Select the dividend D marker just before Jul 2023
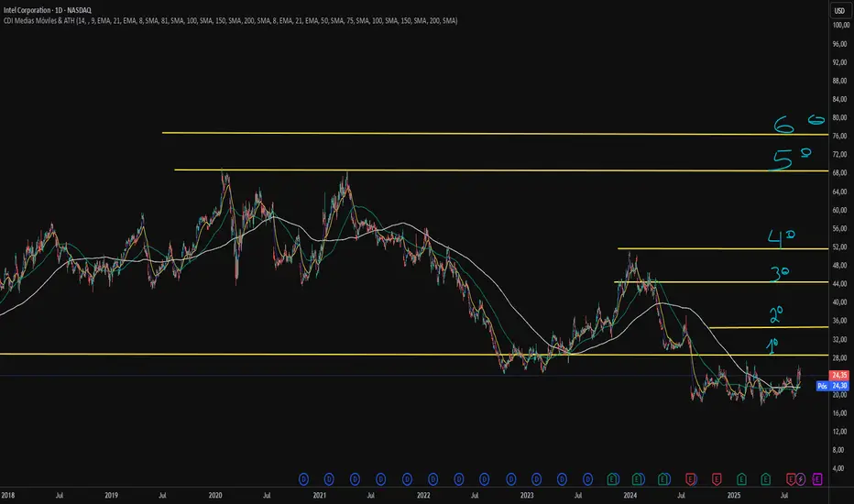 pos(562,479)
